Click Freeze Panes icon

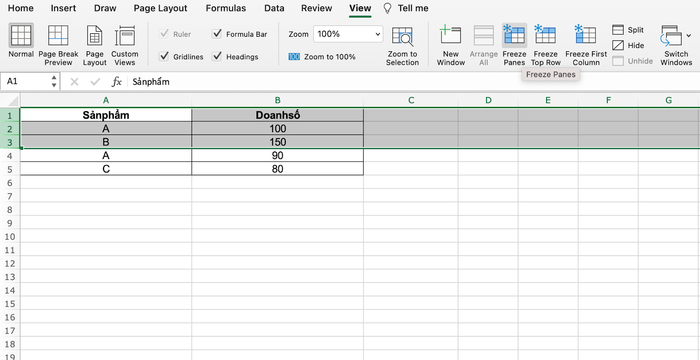pyautogui.click(x=514, y=35)
